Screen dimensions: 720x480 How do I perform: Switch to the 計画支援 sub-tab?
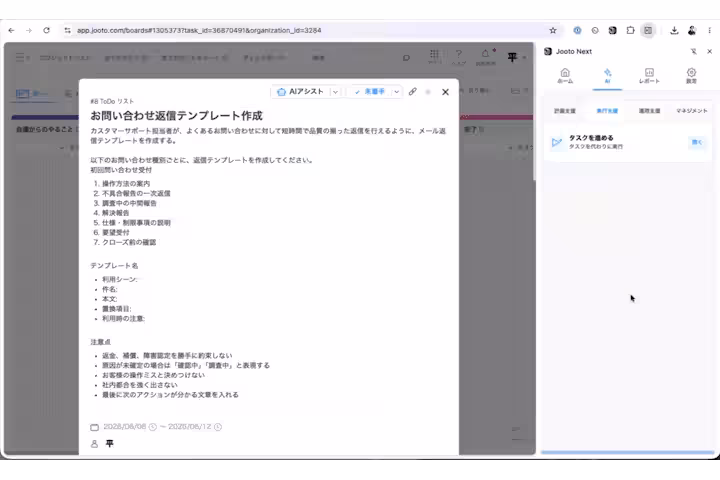tap(565, 111)
